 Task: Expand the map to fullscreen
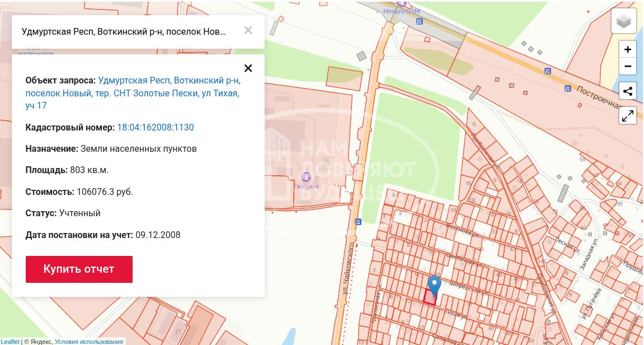[627, 116]
